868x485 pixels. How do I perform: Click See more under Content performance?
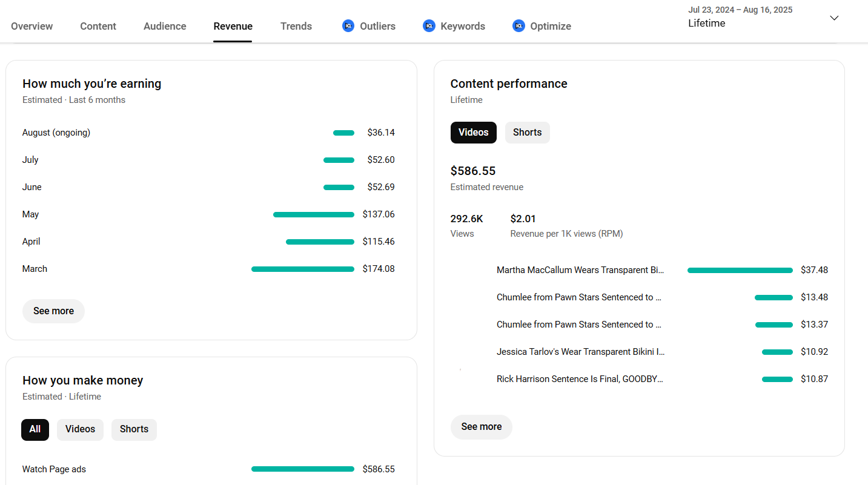[x=481, y=427]
